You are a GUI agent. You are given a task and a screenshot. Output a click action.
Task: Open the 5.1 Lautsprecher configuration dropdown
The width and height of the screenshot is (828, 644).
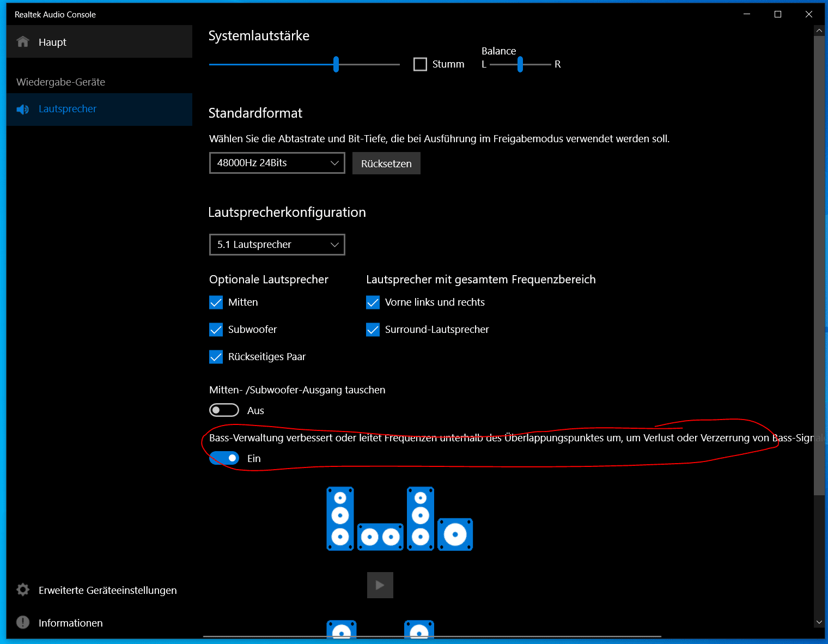tap(277, 245)
